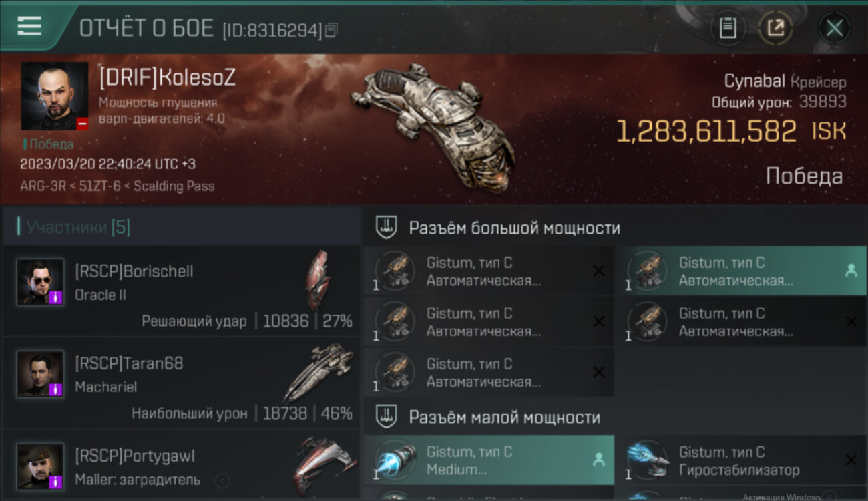Viewport: 868px width, 501px height.
Task: Click the info circle next to Maller: заградитель
Action: pyautogui.click(x=222, y=480)
